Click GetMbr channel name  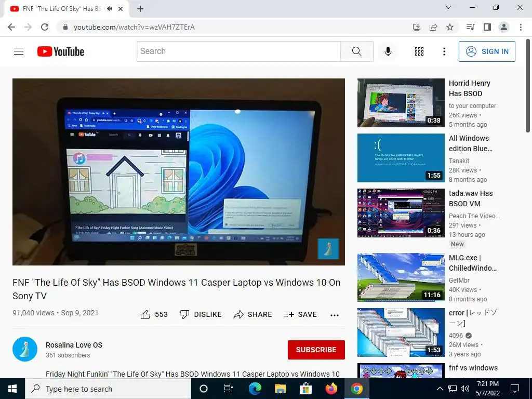click(x=459, y=280)
